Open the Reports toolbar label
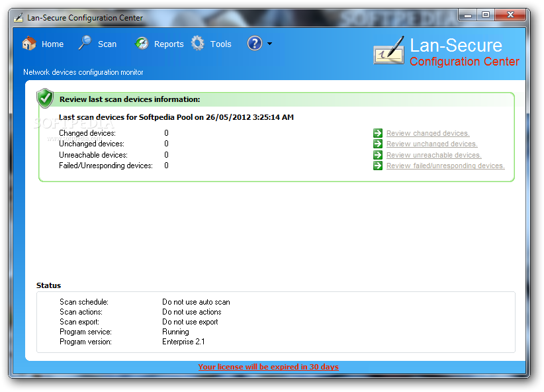Viewport: 544px width, 392px height. click(x=169, y=44)
